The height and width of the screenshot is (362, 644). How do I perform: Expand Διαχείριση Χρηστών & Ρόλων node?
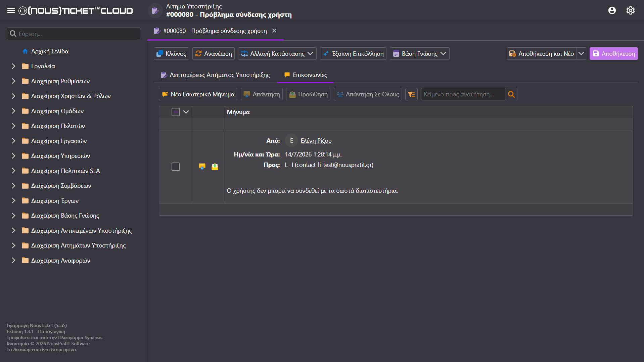click(x=13, y=96)
